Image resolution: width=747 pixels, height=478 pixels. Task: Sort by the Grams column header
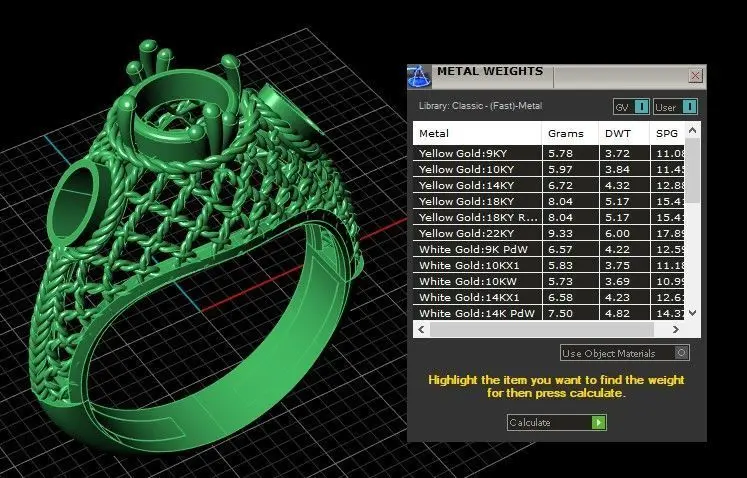click(570, 133)
